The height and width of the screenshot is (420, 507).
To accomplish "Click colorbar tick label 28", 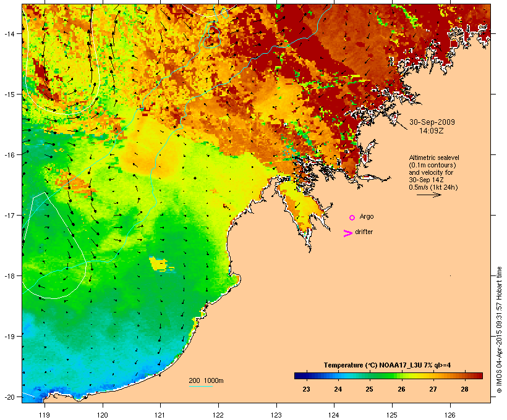I will click(x=464, y=389).
